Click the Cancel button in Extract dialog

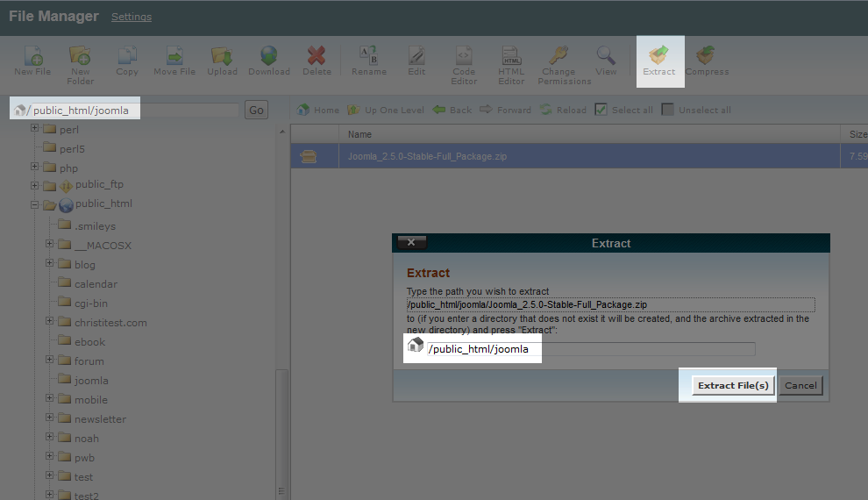(800, 386)
